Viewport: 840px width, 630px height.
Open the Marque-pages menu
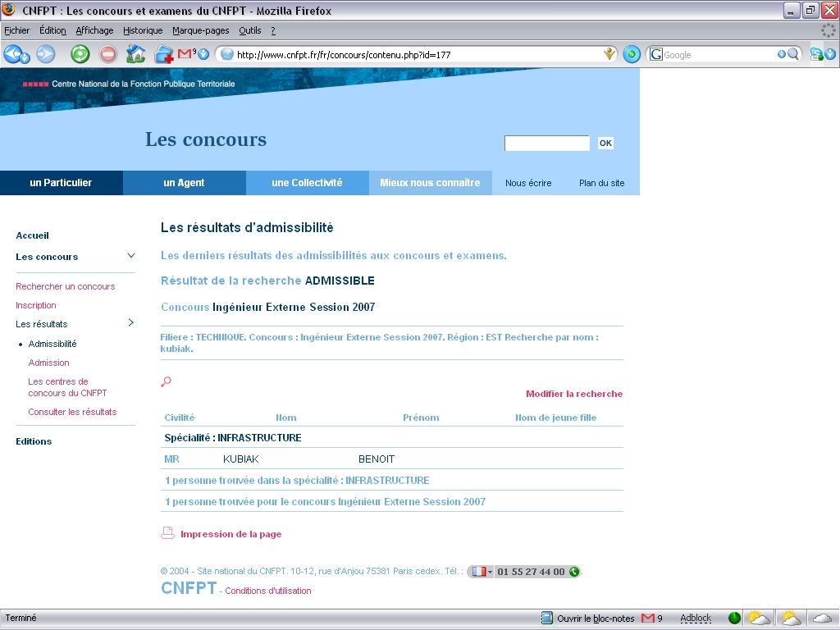click(x=201, y=30)
